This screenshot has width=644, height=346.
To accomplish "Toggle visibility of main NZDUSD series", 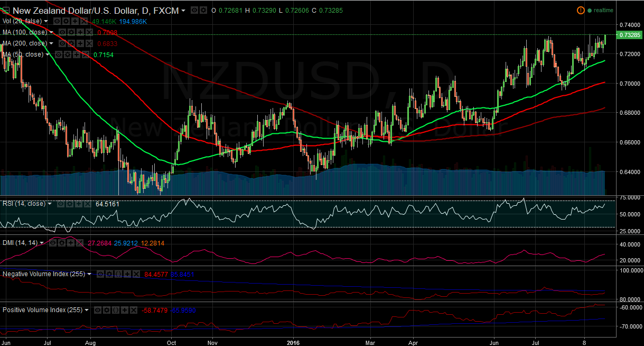I will 194,10.
